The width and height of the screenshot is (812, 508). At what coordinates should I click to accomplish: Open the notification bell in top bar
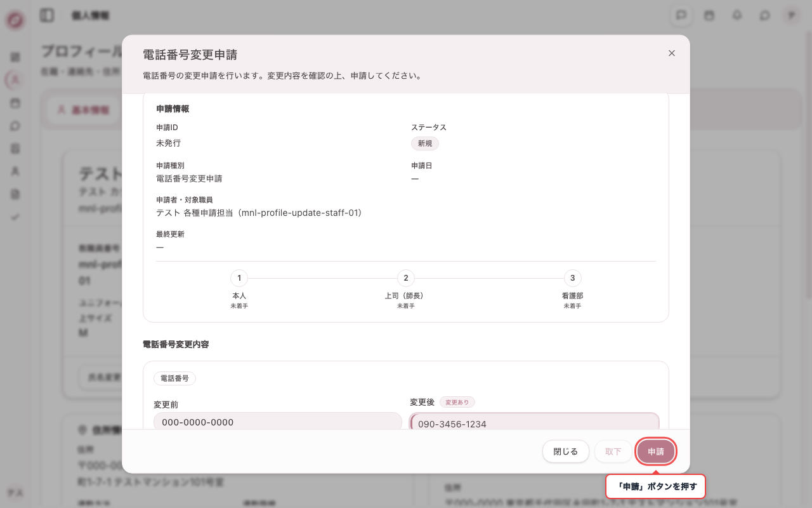(x=737, y=15)
